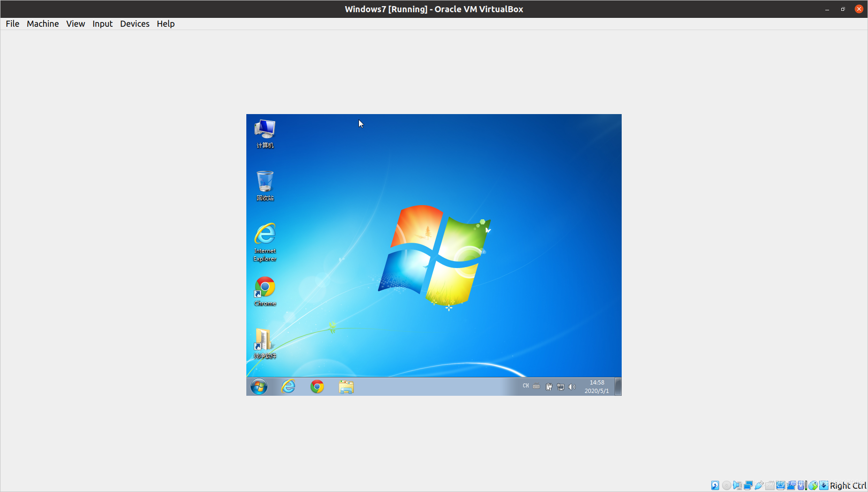Launch Chrome from the taskbar
The height and width of the screenshot is (492, 868).
coord(317,386)
